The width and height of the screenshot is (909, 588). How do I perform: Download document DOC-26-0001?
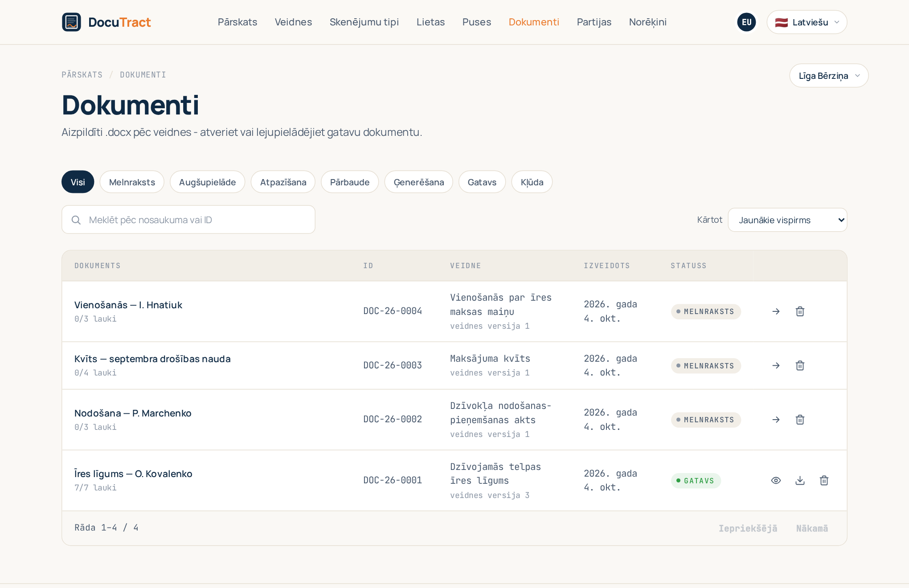pyautogui.click(x=800, y=480)
